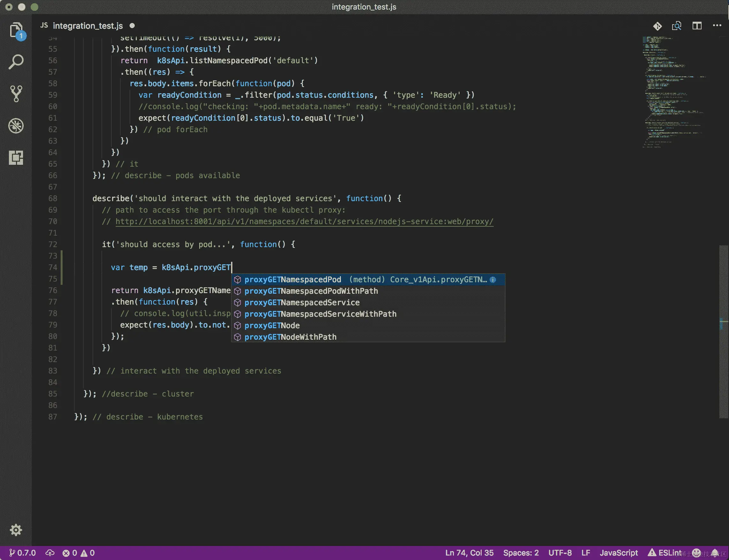The width and height of the screenshot is (729, 560).
Task: Select the integration_test.js tab
Action: pyautogui.click(x=88, y=26)
